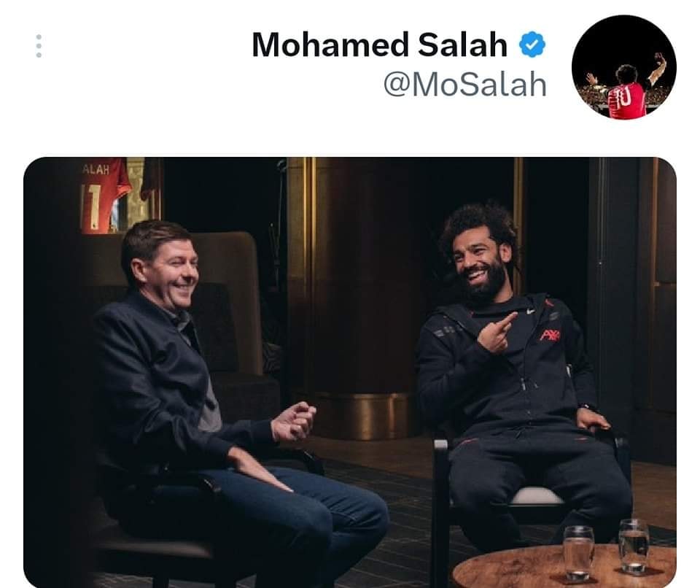Click the right water glass on the table
700x588 pixels.
point(634,546)
